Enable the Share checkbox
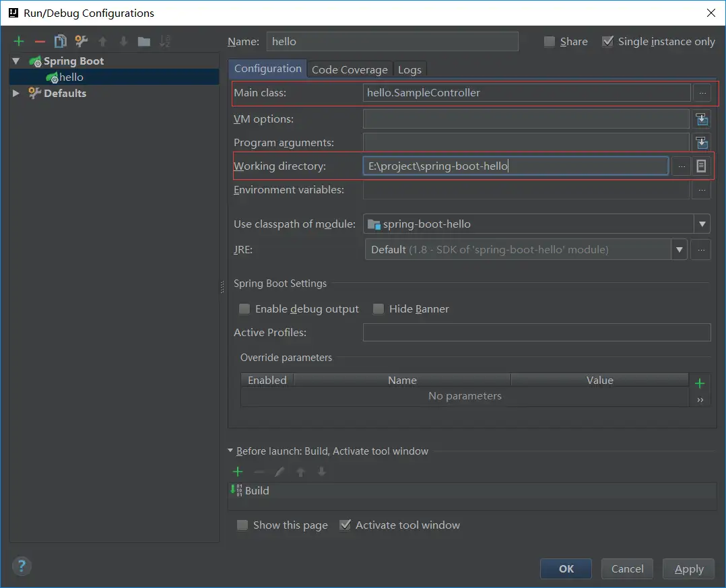 click(550, 42)
